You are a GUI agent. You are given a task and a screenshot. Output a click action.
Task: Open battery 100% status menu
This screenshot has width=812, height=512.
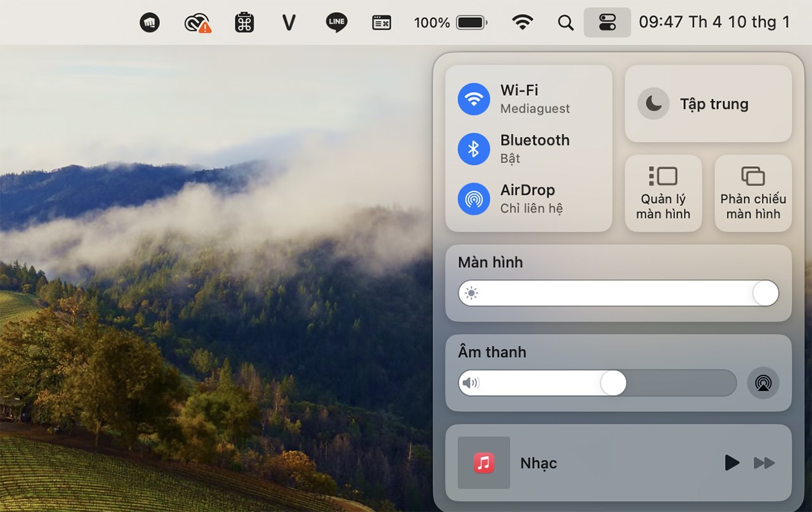pos(450,23)
